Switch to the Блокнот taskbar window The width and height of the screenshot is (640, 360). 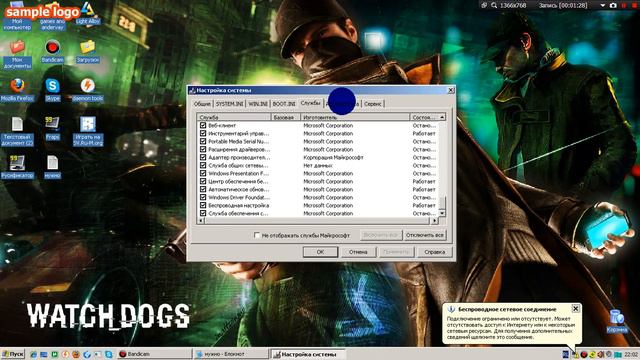click(x=230, y=354)
